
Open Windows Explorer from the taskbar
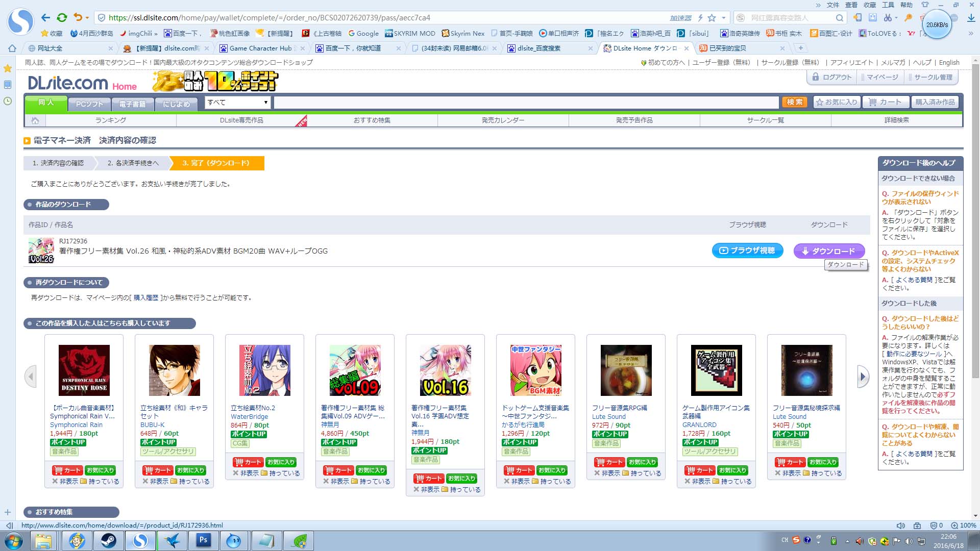coord(44,541)
